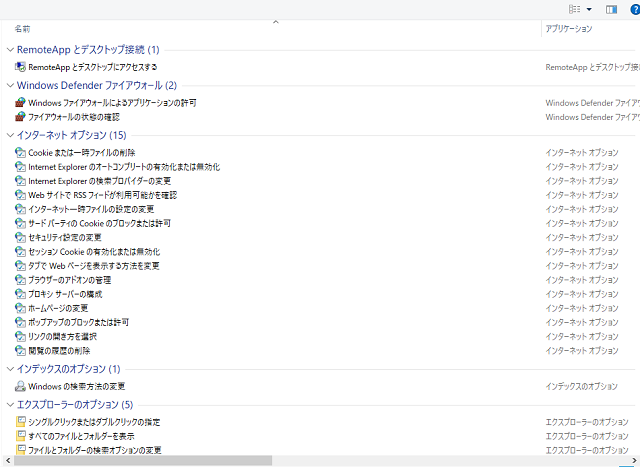Image resolution: width=640 pixels, height=467 pixels.
Task: Click icon beside Internet Explorer の検索プロバイダーの変更
Action: tap(20, 181)
